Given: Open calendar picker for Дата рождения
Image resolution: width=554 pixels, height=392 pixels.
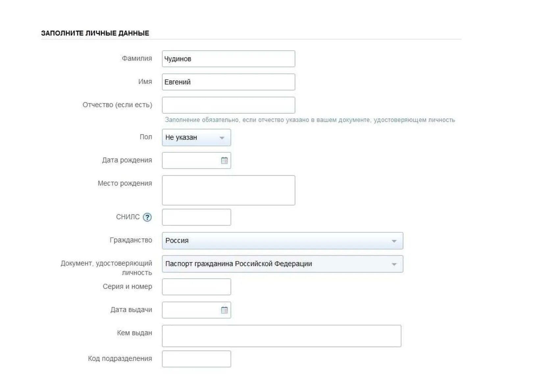Looking at the screenshot, I should pos(224,161).
